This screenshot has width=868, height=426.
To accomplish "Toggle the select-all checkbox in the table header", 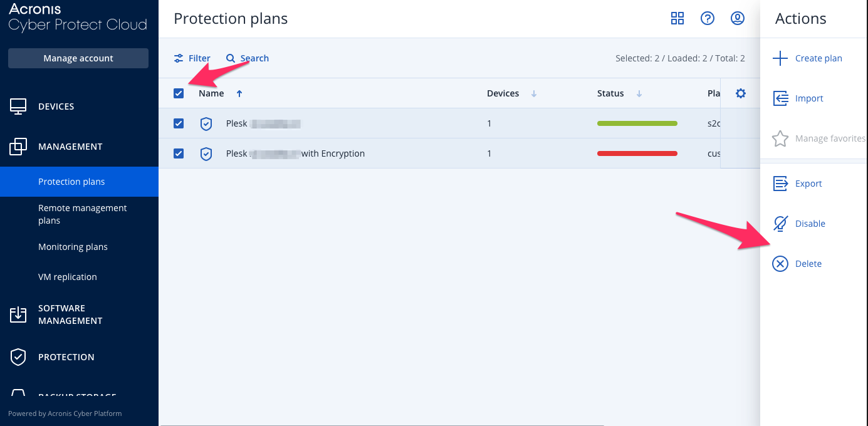I will click(x=179, y=93).
